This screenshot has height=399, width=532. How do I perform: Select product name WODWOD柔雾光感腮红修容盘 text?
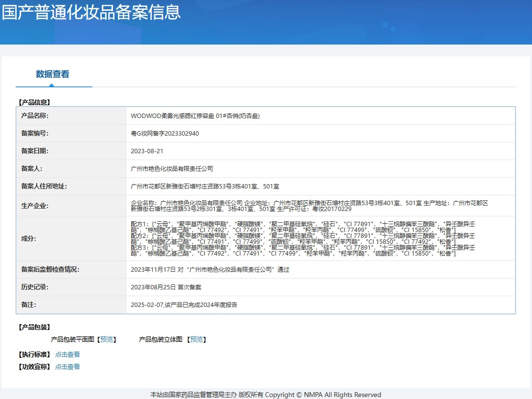[195, 116]
